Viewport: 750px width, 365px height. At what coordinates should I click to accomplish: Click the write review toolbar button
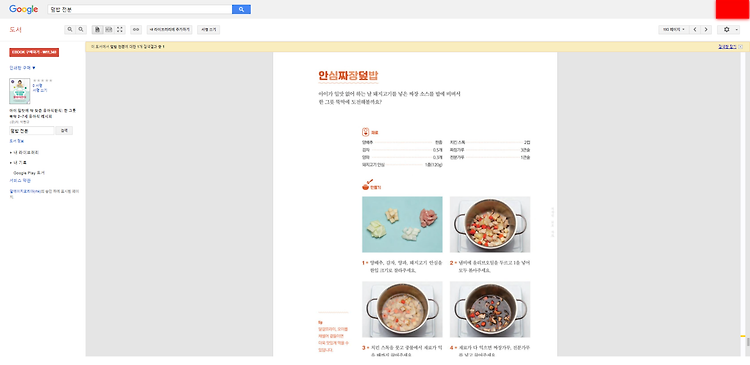point(209,30)
